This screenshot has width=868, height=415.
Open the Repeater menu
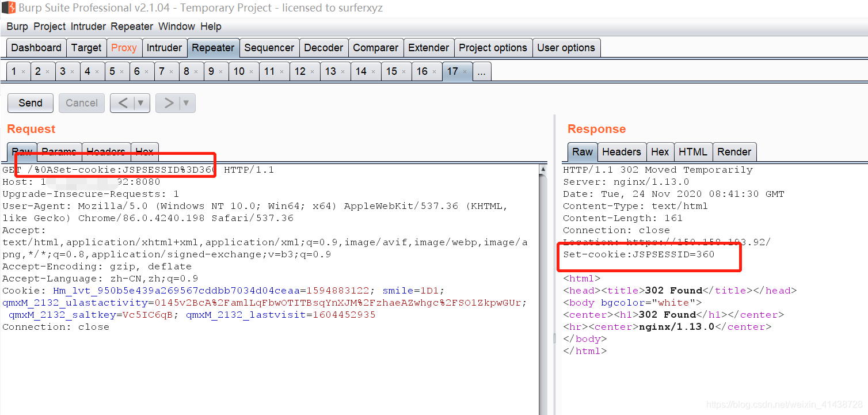click(x=132, y=26)
